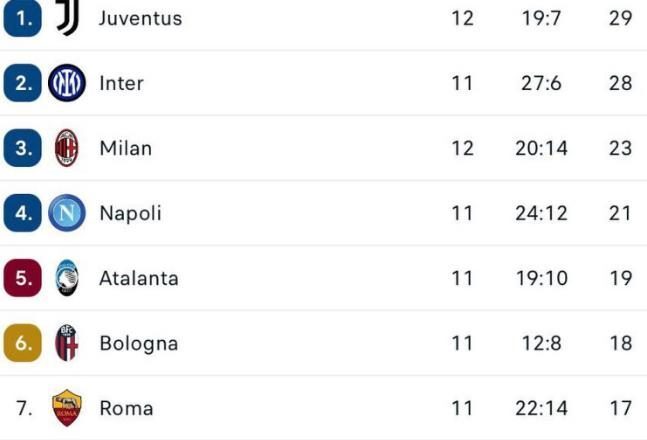This screenshot has height=440, width=647.
Task: Select the Milan team name
Action: [x=126, y=148]
